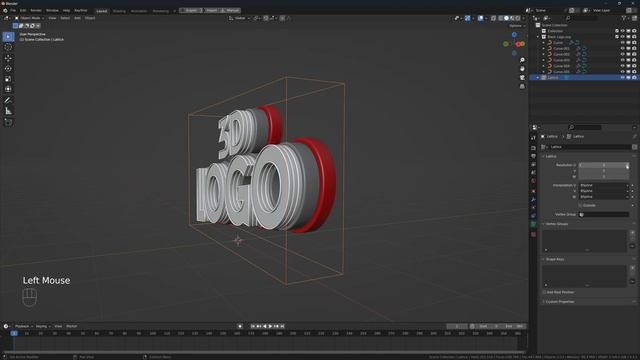Open the Interpolation W BSpline dropdown
This screenshot has height=360, width=640.
click(x=604, y=197)
